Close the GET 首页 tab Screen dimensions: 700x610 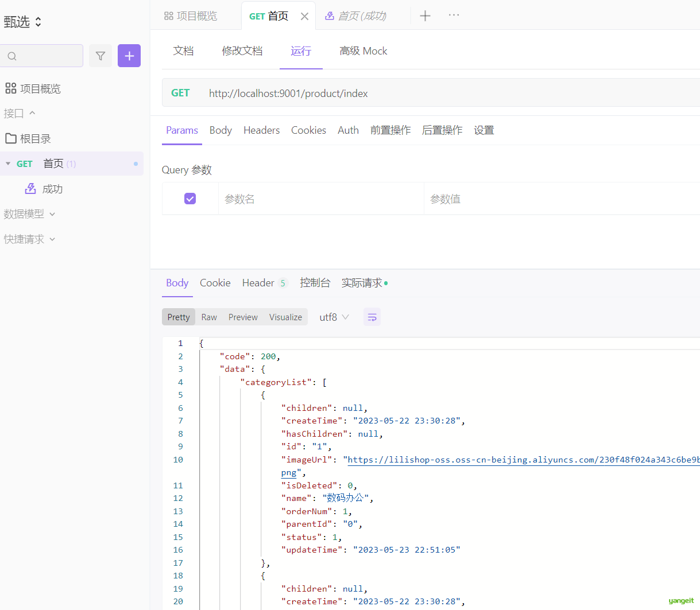coord(304,16)
